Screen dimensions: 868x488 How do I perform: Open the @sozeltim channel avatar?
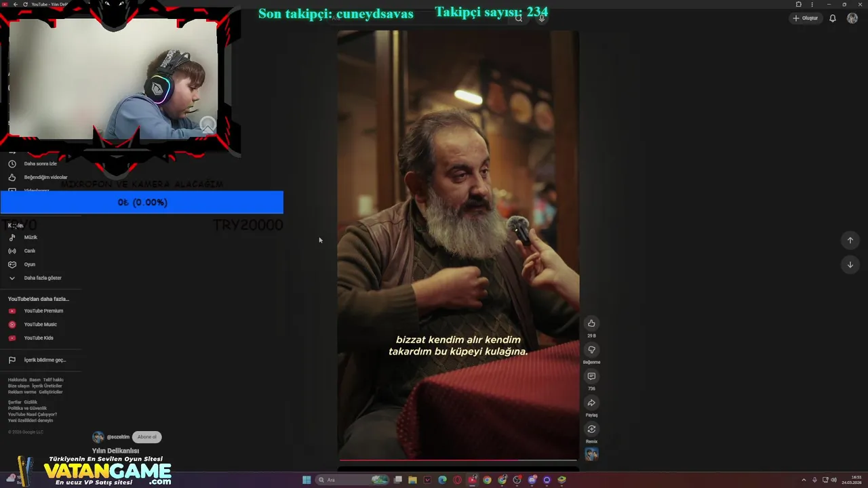coord(98,437)
